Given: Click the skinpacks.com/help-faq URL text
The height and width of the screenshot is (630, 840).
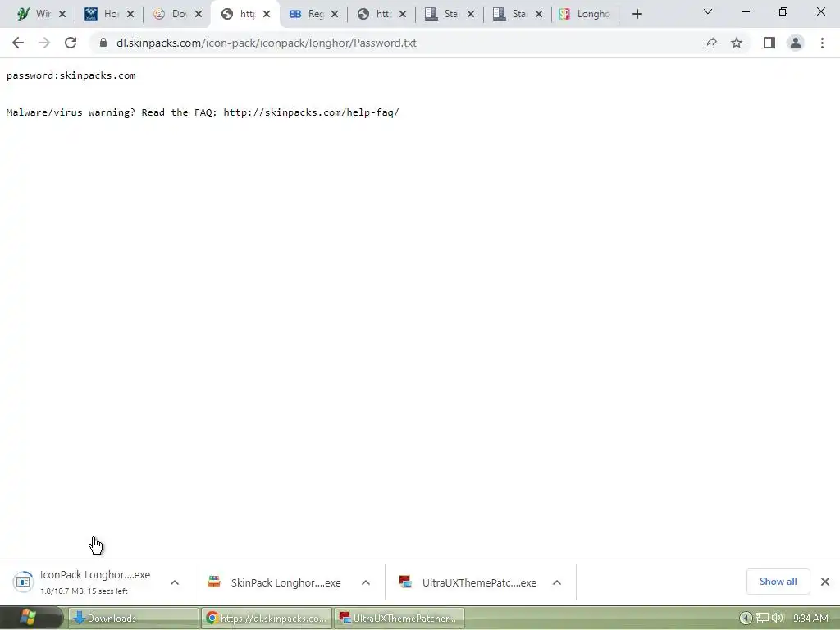Looking at the screenshot, I should 311,112.
